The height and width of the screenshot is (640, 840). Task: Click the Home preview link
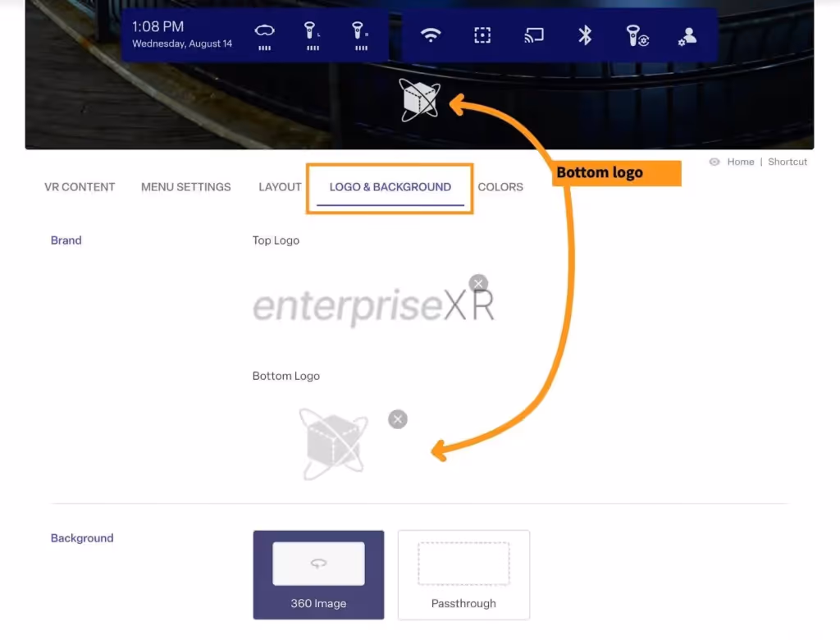click(741, 162)
